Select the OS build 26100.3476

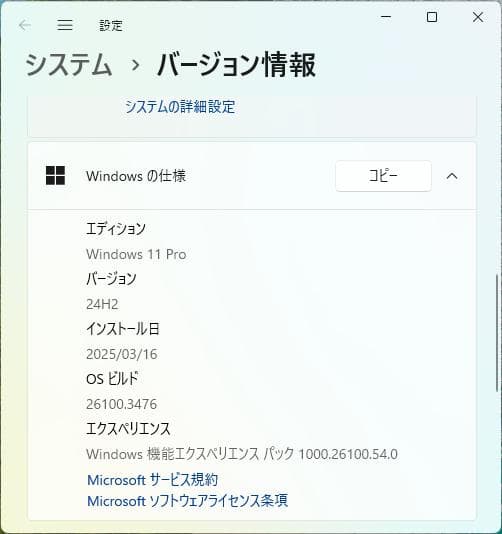pyautogui.click(x=122, y=404)
